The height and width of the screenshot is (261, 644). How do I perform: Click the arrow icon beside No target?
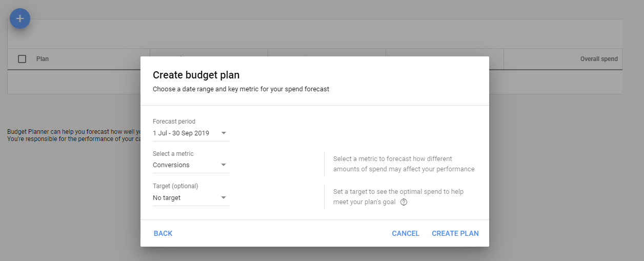[224, 198]
